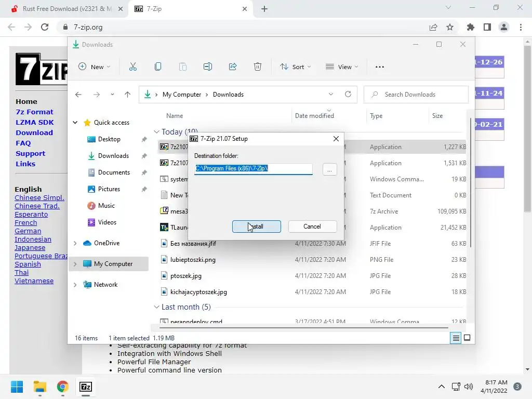Cancel the 7-Zip Setup dialog
The width and height of the screenshot is (532, 399).
click(x=312, y=227)
